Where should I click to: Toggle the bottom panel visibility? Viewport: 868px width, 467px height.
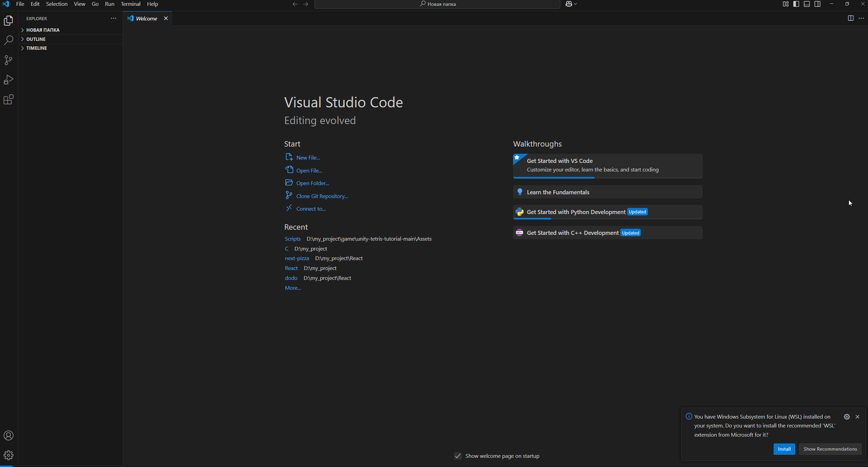coord(807,4)
